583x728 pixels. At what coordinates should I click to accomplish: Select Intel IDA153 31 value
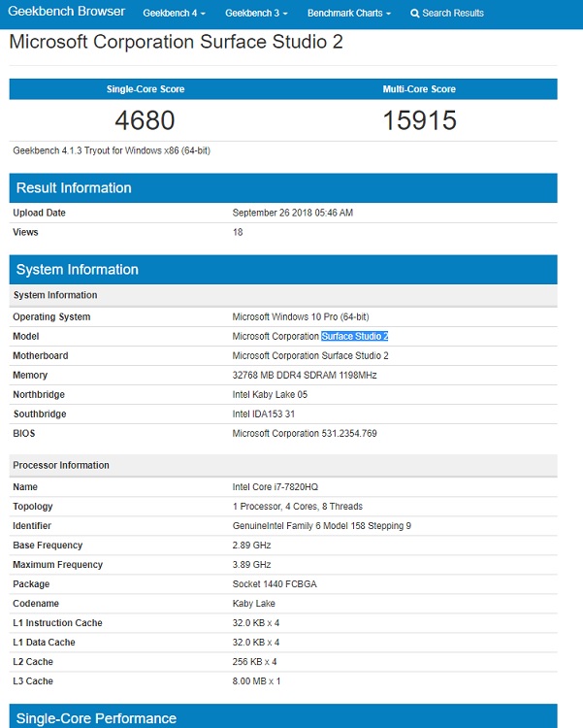pos(264,414)
